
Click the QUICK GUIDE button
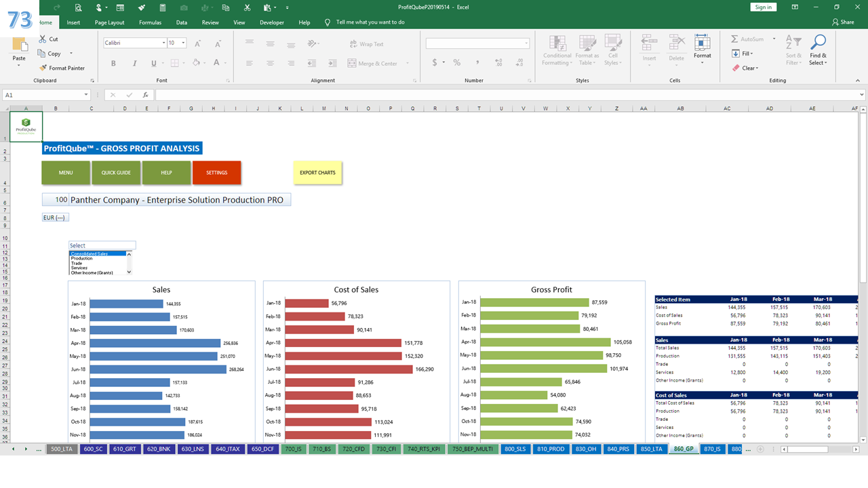click(116, 172)
